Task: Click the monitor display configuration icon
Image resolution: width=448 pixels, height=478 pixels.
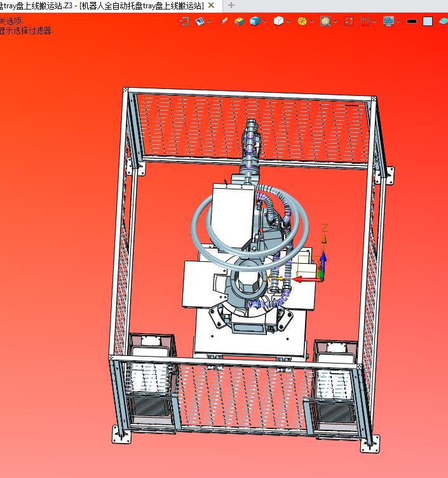Action: pyautogui.click(x=388, y=22)
